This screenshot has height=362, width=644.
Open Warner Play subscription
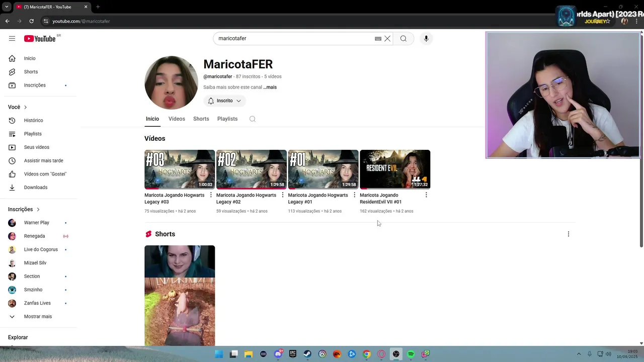(38, 223)
